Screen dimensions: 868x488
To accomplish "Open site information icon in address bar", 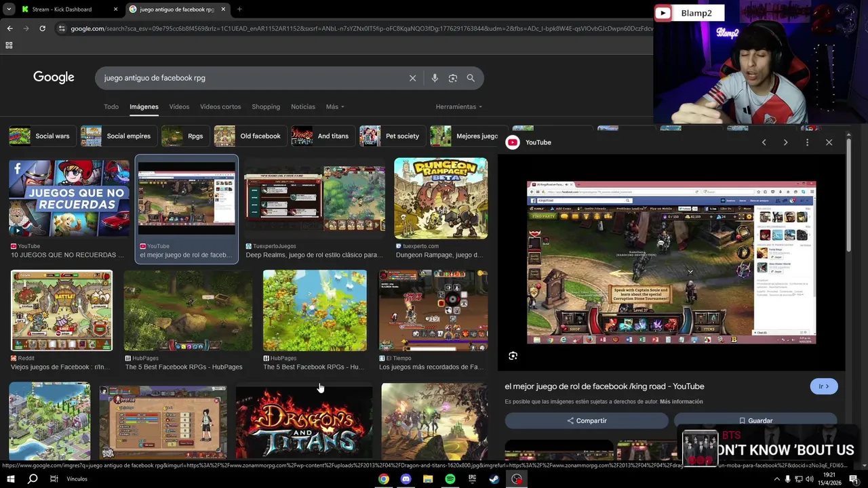I will 62,28.
